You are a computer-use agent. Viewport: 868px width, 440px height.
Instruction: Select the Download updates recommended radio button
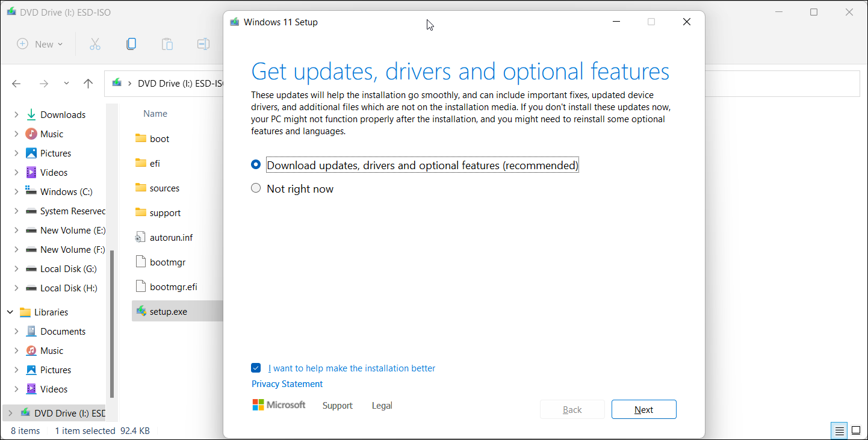pyautogui.click(x=256, y=164)
